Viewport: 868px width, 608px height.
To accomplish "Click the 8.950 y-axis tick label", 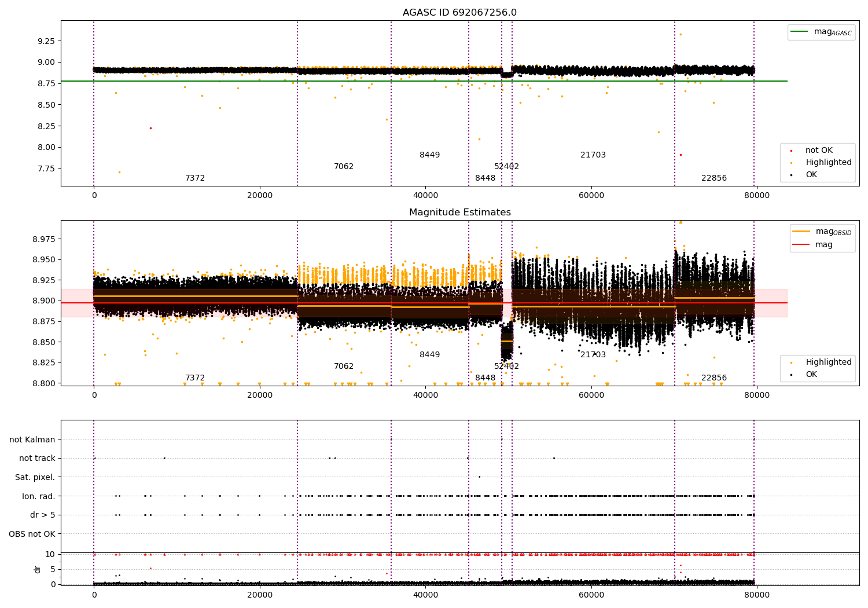I will [44, 259].
